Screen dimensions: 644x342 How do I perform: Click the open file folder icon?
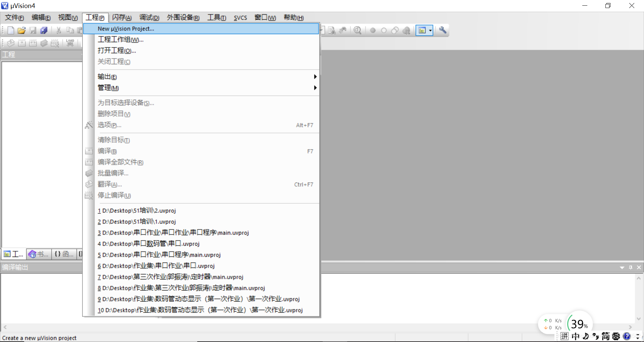(21, 30)
